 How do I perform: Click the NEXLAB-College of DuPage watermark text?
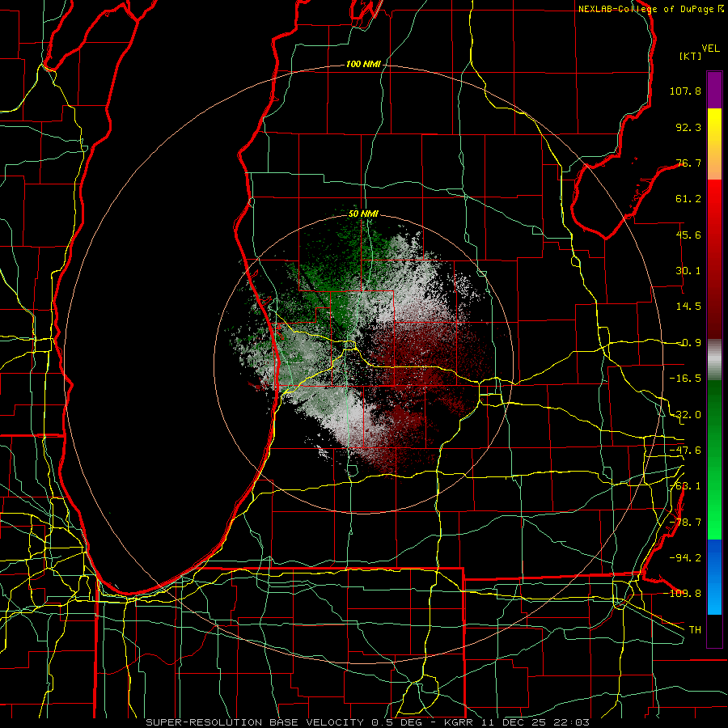[650, 9]
